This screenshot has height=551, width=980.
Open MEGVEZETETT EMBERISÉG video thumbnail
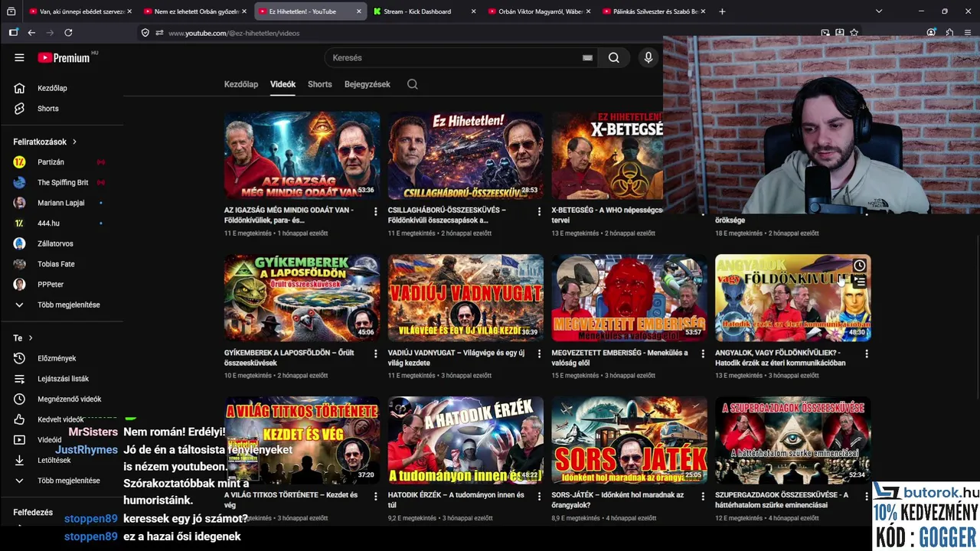[629, 298]
